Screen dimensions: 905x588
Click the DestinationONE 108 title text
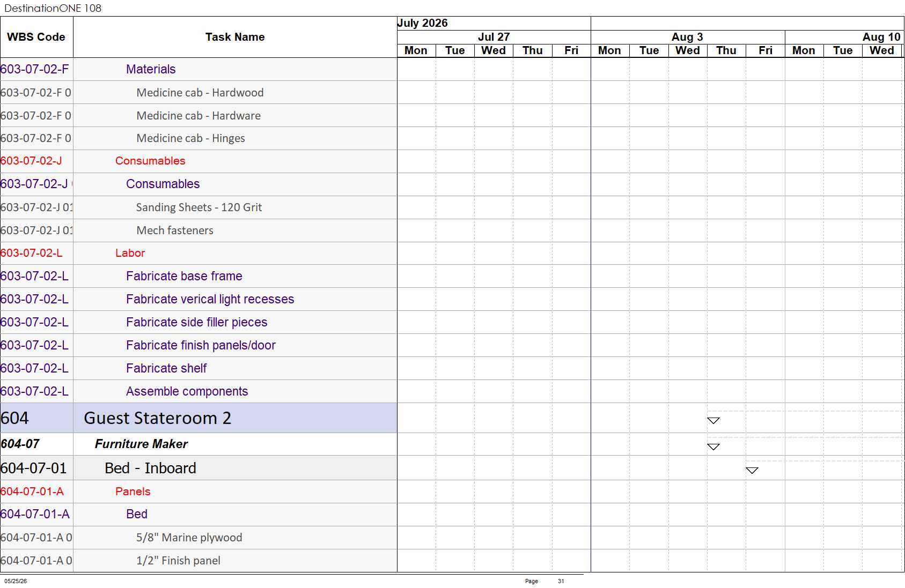pos(53,8)
